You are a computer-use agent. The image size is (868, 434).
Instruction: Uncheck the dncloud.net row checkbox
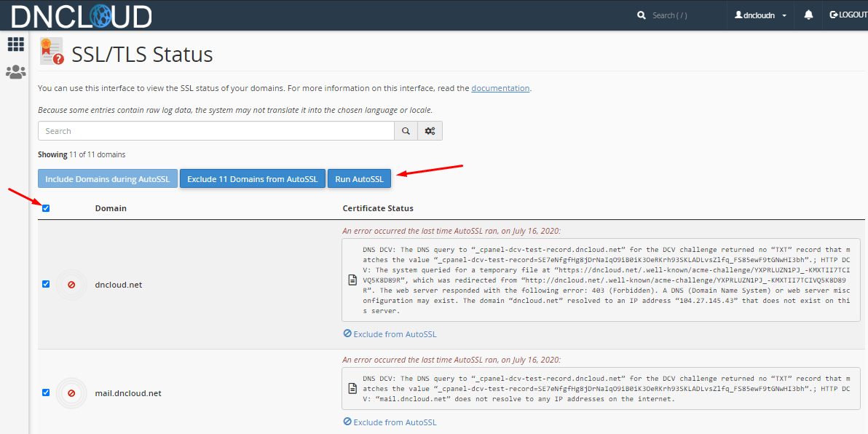pos(46,284)
